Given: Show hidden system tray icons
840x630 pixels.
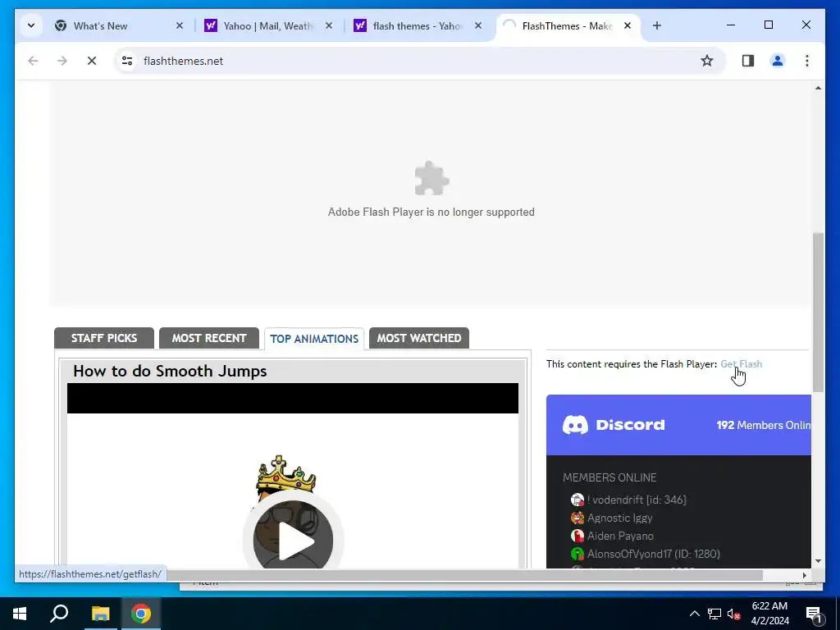Looking at the screenshot, I should click(x=694, y=614).
